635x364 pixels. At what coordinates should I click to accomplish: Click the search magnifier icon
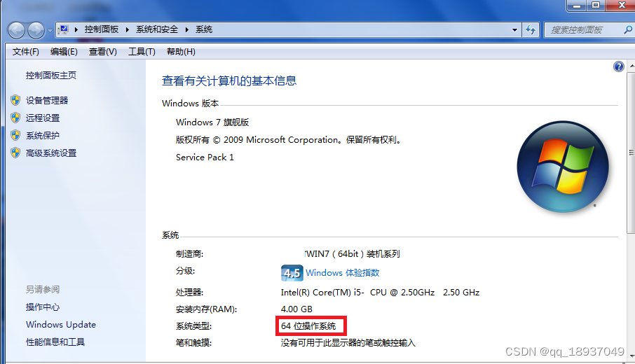628,29
